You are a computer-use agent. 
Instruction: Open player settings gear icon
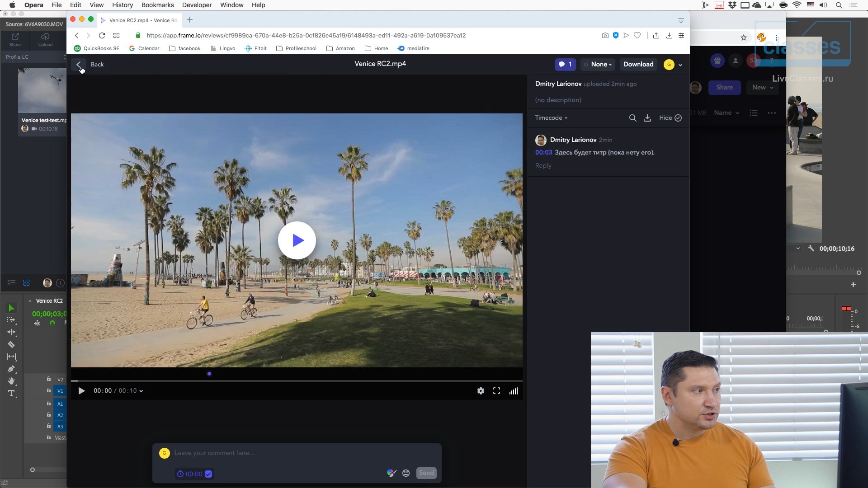coord(481,391)
